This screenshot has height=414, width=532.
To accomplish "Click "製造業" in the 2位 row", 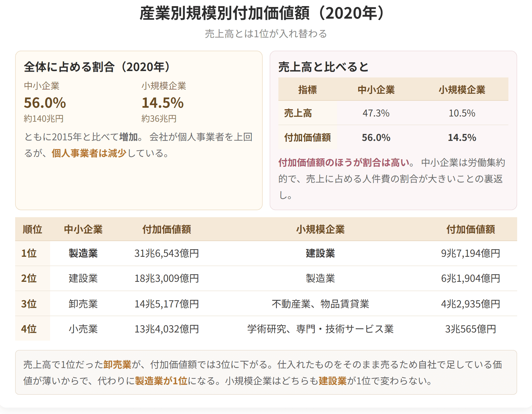I will click(320, 278).
